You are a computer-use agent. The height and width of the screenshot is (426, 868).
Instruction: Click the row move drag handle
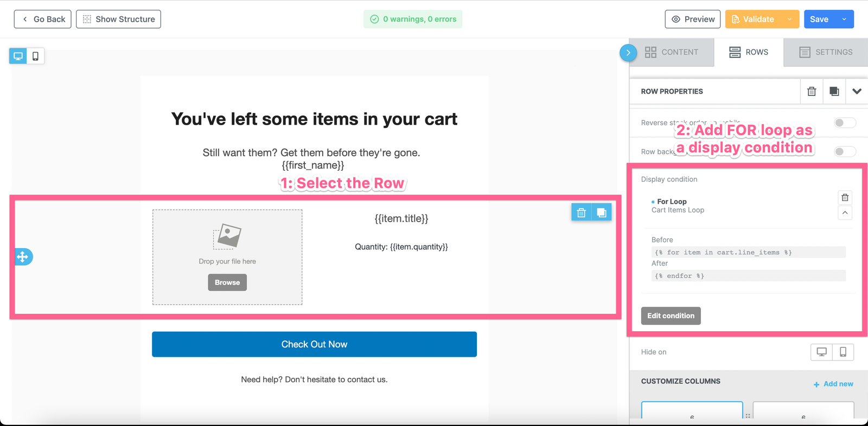pos(23,257)
